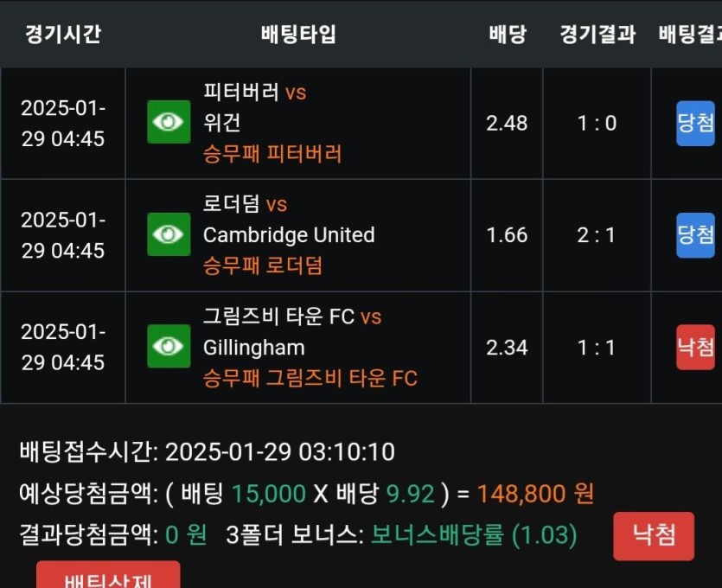The image size is (722, 588).
Task: Click the blue 당첨 badge for 로더덤
Action: [x=695, y=235]
